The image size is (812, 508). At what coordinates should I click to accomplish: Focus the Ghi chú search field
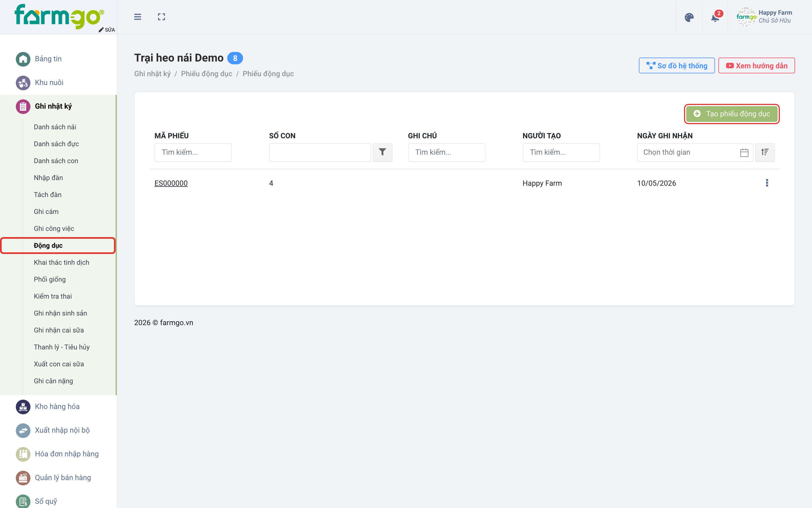pos(447,152)
